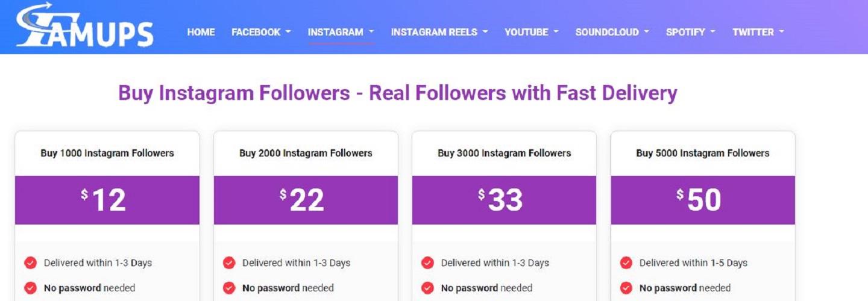Screen dimensions: 868x301
Task: Expand the SoundCloud dropdown menu
Action: [612, 33]
